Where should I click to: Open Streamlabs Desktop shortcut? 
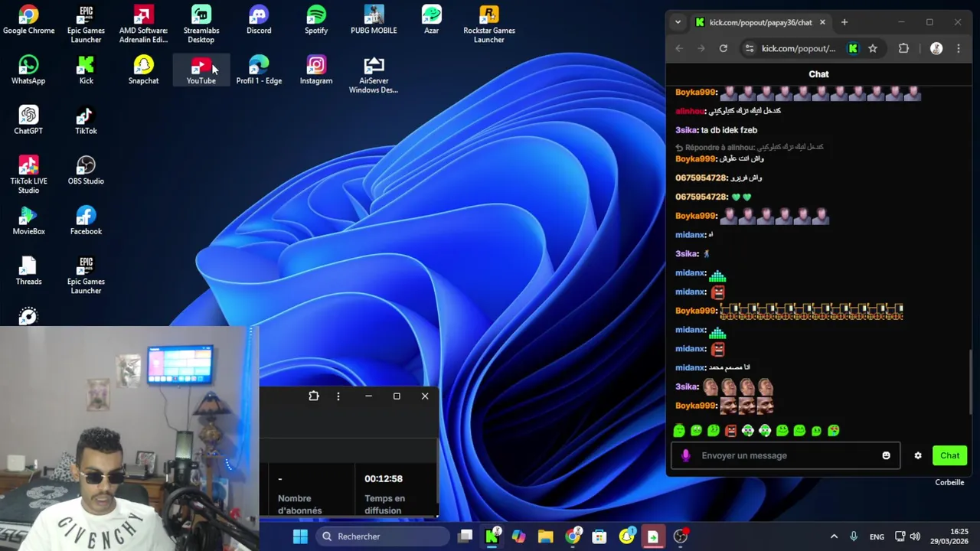click(x=201, y=24)
